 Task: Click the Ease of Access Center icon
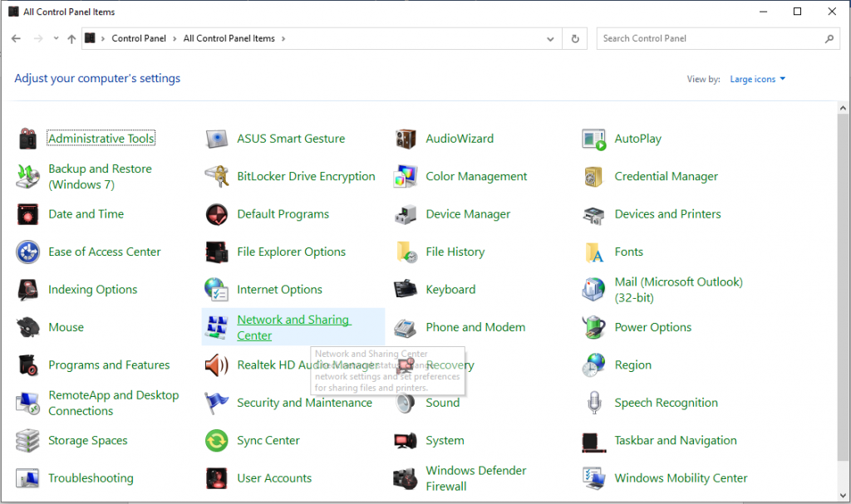tap(28, 252)
